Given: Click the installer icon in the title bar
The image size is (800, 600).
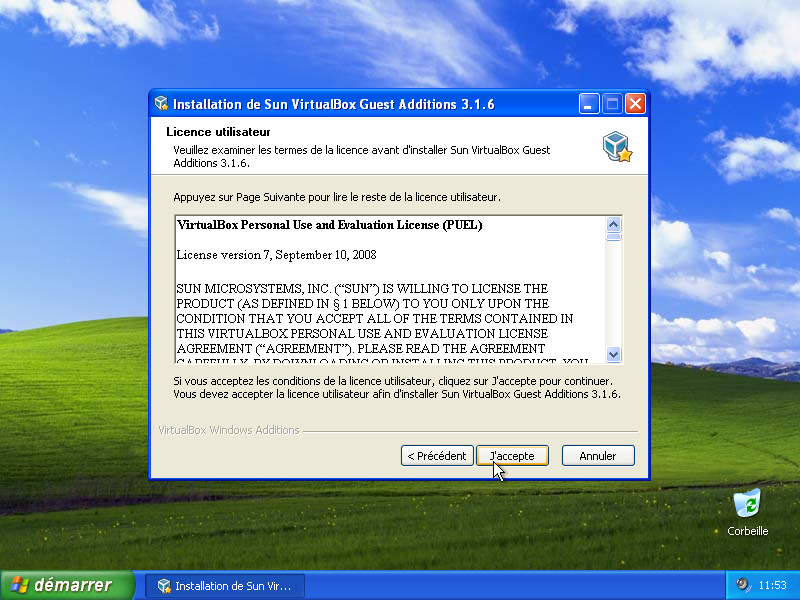Looking at the screenshot, I should (x=161, y=104).
